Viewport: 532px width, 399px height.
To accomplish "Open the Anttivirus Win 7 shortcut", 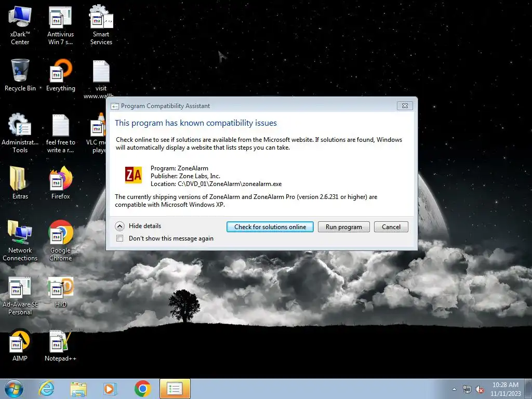I will click(60, 25).
